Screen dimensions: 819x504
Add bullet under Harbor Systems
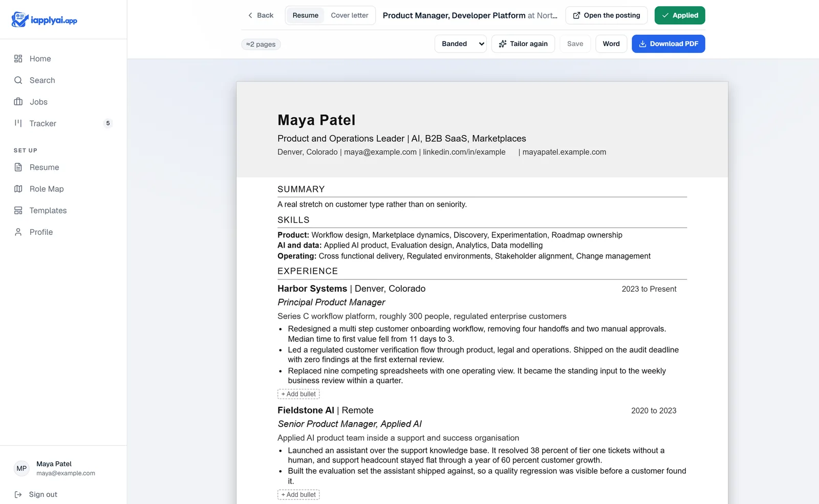(x=298, y=394)
